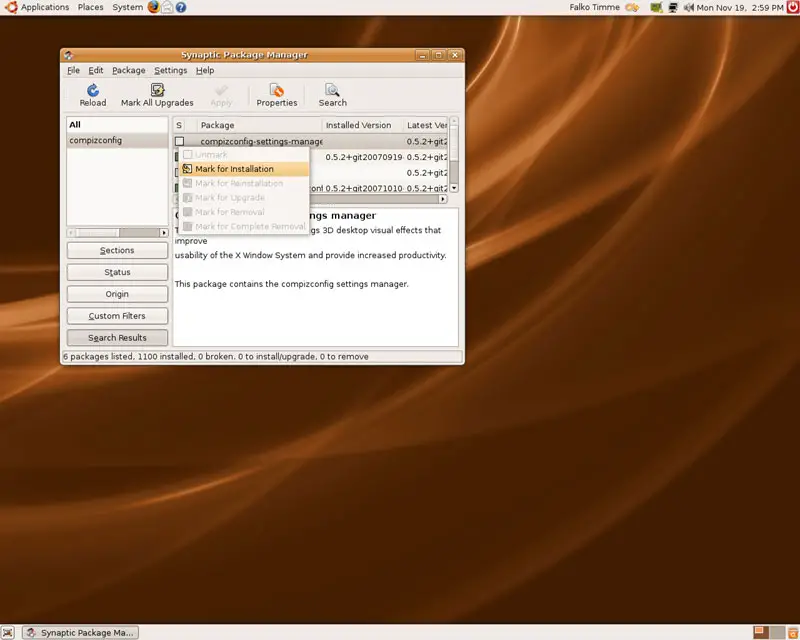Click the Search Results button
This screenshot has height=640, width=800.
pos(117,338)
